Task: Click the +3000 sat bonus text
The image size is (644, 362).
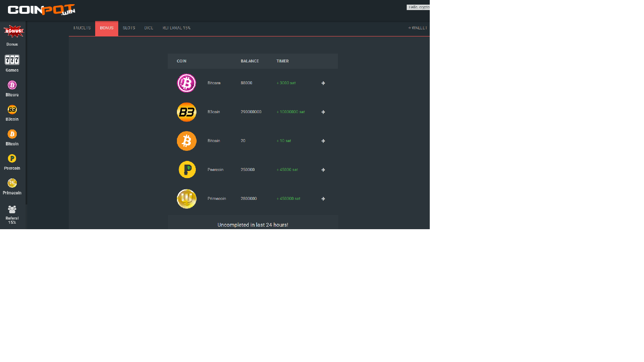Action: (286, 83)
